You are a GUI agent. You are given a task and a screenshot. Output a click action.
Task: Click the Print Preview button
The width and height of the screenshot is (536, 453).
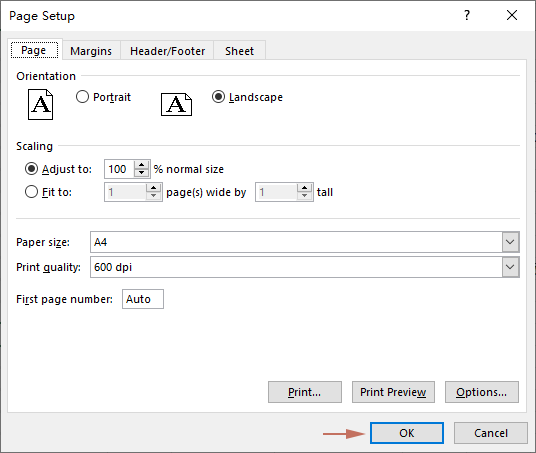pos(393,392)
